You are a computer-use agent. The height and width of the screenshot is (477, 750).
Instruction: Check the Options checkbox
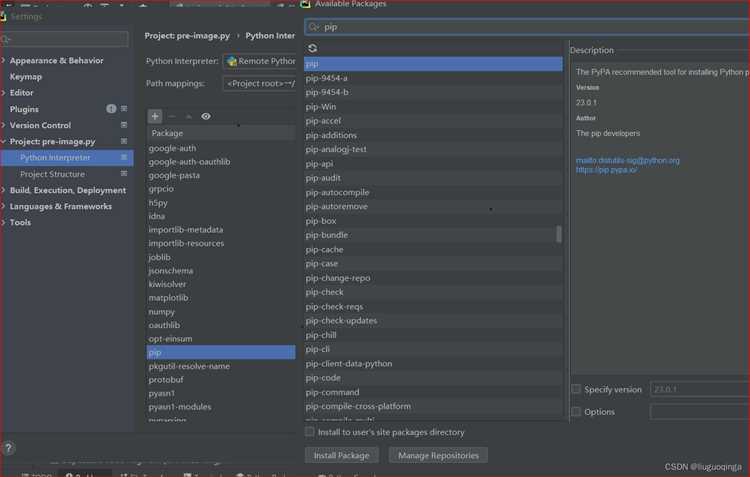click(576, 411)
